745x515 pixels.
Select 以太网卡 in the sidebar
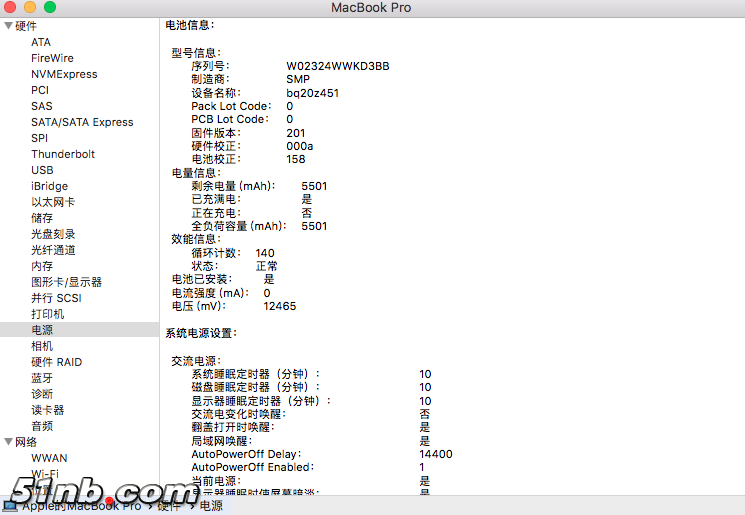coord(53,202)
